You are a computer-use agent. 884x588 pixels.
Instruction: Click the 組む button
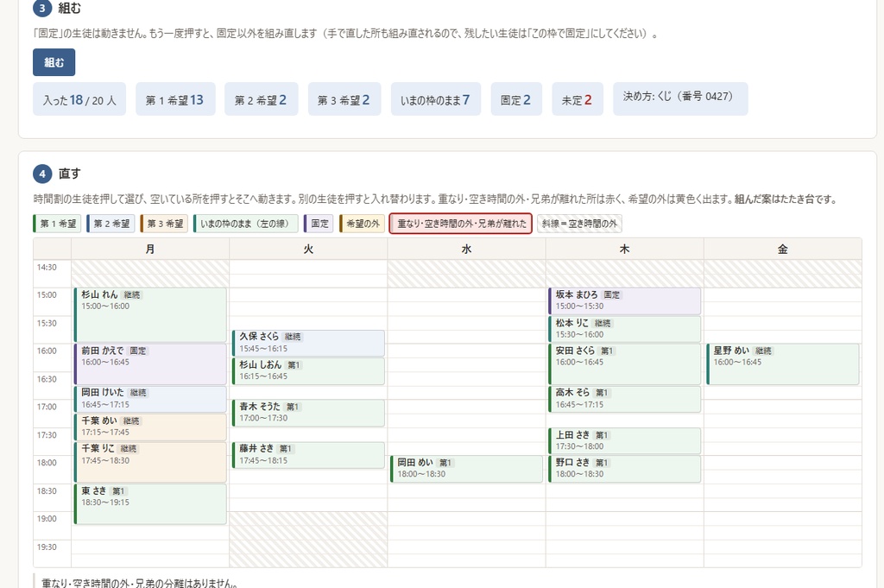(54, 62)
